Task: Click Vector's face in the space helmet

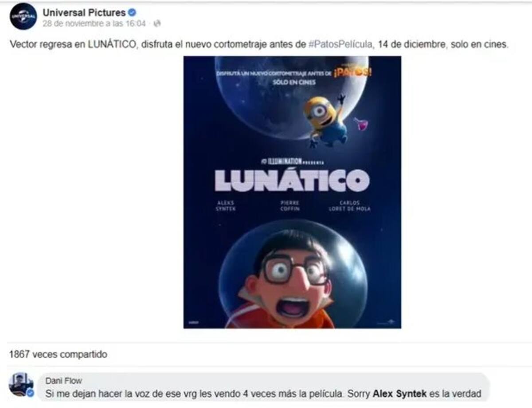Action: click(x=290, y=280)
